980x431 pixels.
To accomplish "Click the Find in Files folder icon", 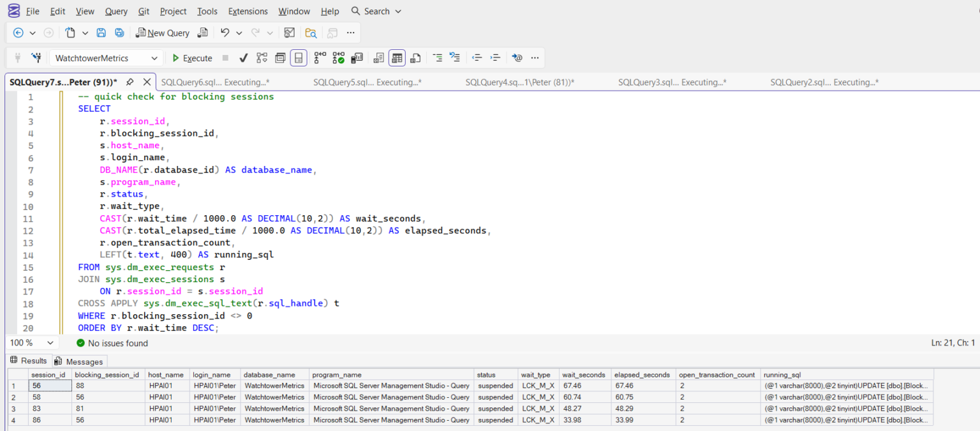I will coord(311,33).
